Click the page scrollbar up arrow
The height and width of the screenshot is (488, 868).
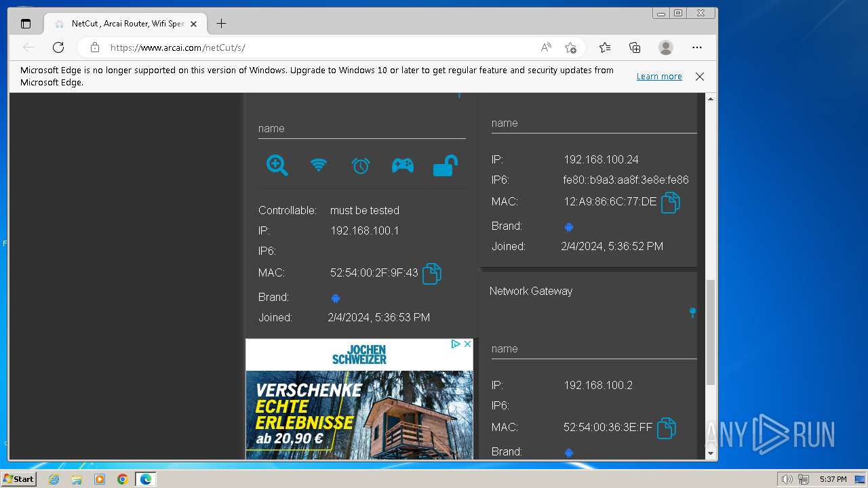tap(711, 99)
